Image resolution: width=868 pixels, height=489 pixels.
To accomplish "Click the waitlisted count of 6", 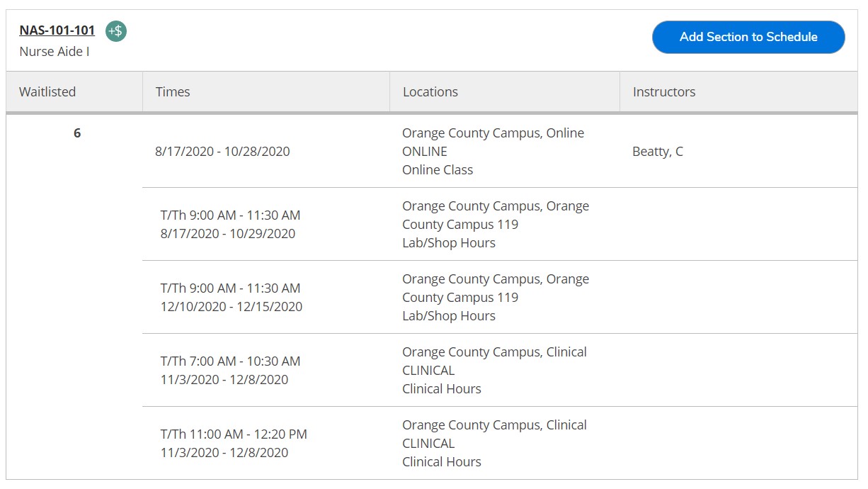I will [x=77, y=133].
